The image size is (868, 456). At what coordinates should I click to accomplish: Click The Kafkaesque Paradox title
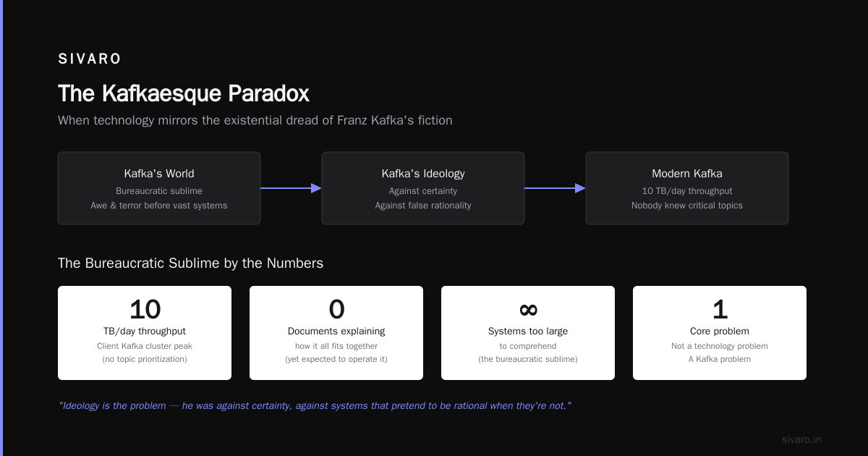184,93
